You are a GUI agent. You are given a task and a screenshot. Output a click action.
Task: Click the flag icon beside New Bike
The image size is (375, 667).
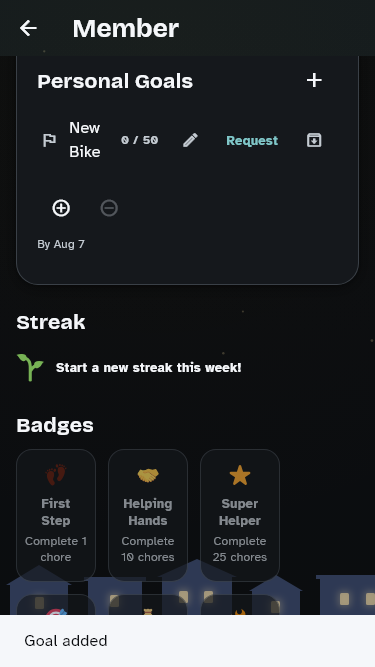coord(49,140)
